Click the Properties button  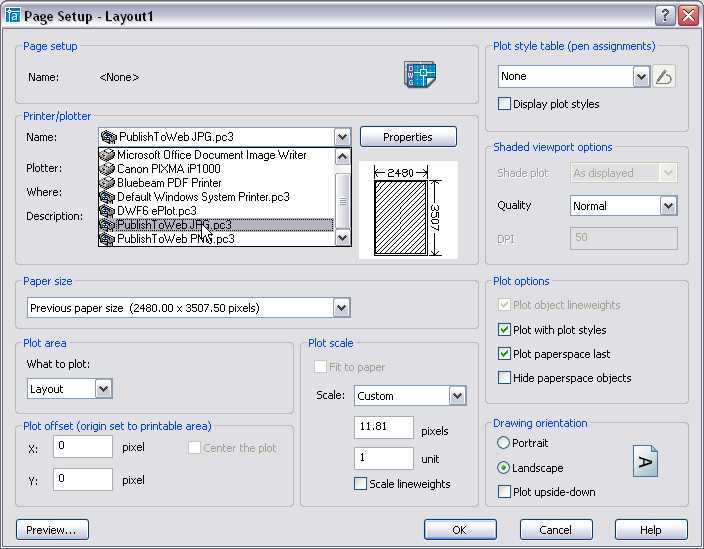tap(408, 137)
